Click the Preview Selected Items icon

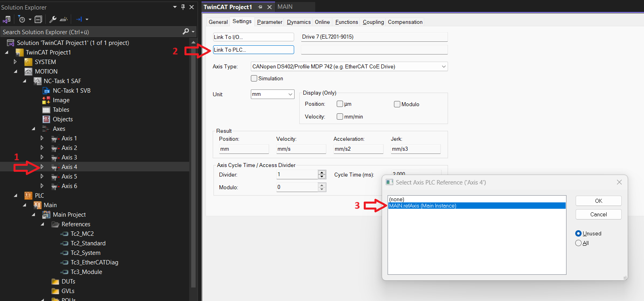[x=64, y=19]
